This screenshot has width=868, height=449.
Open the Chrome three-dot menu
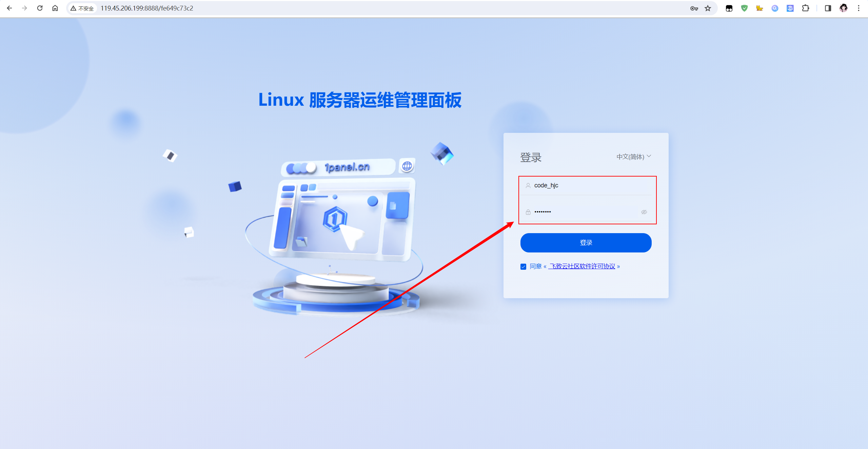point(859,8)
